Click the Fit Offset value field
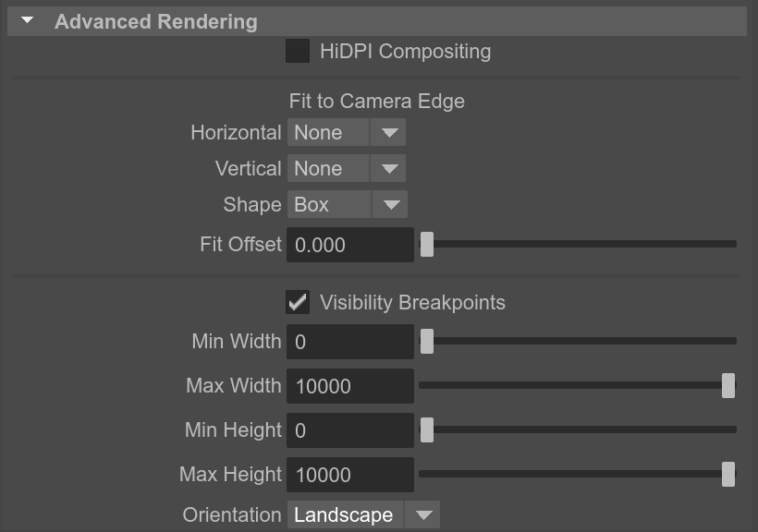This screenshot has height=532, width=758. [350, 245]
